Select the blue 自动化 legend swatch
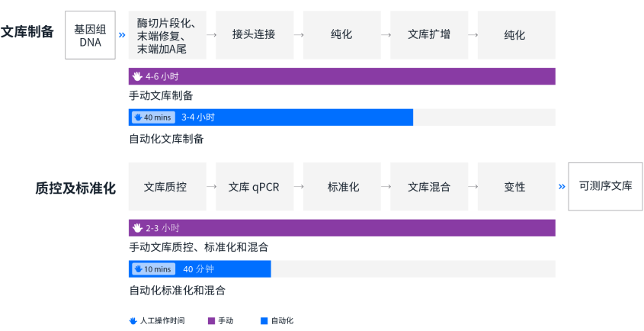644x331 pixels. point(264,321)
